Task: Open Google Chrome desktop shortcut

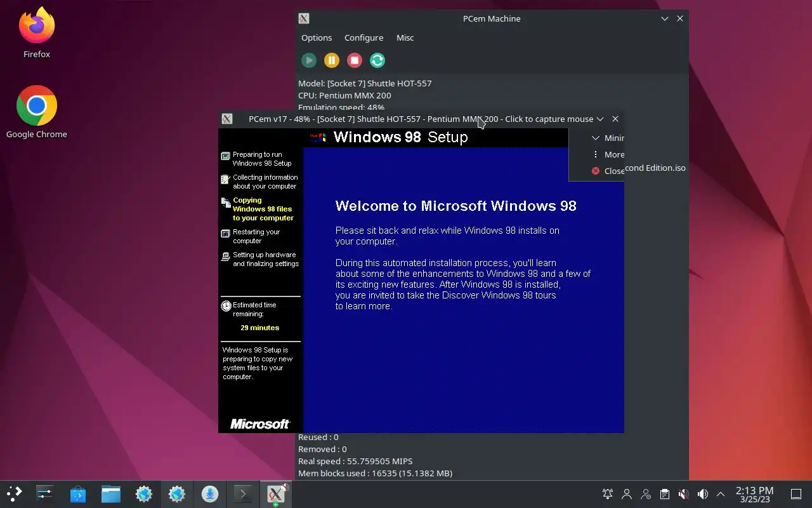Action: click(x=37, y=112)
